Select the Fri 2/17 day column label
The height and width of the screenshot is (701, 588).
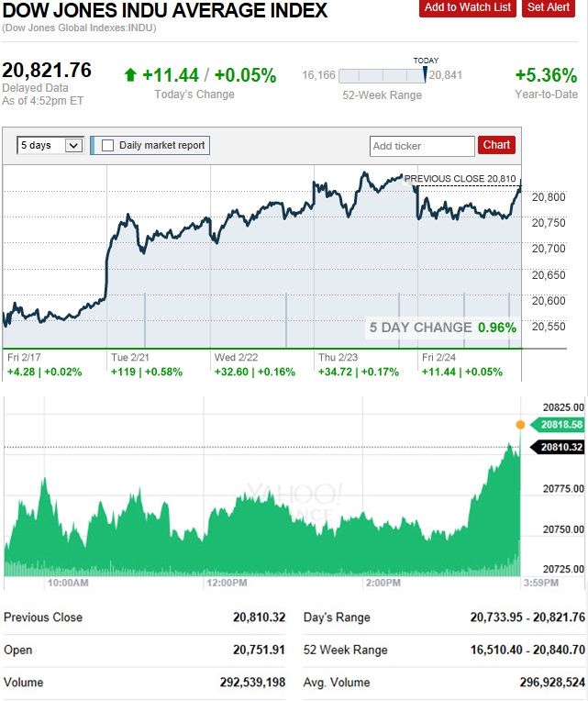[x=24, y=357]
